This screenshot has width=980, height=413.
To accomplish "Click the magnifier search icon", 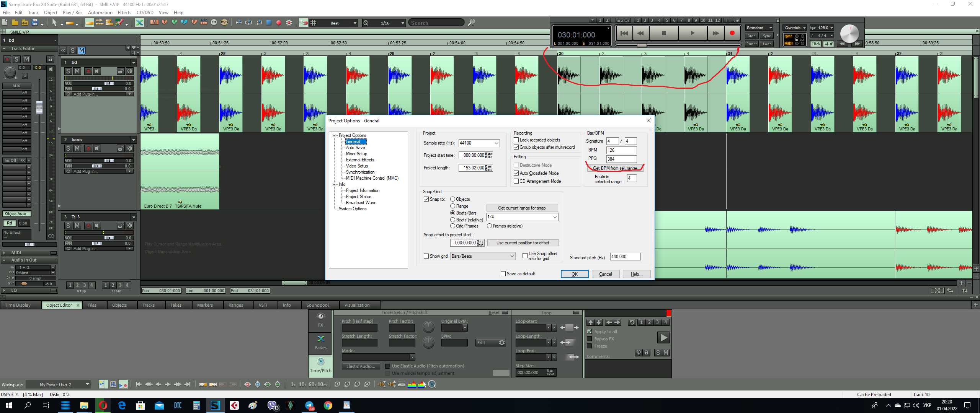I will tap(472, 23).
